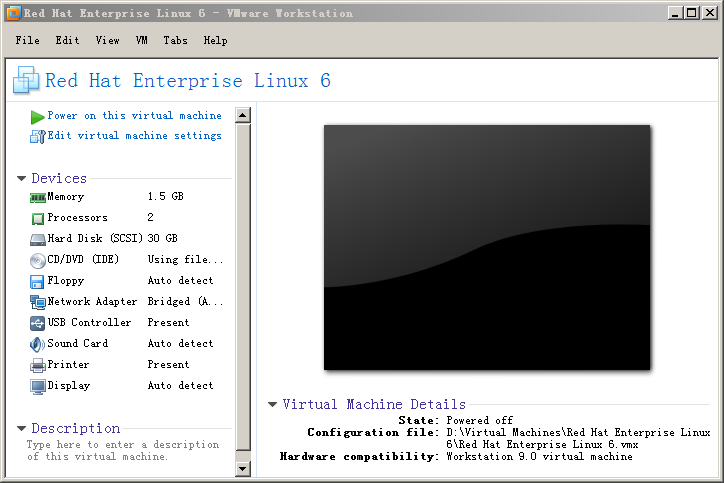
Task: Select the Hard Disk (SCSI) drive icon
Action: coord(37,240)
